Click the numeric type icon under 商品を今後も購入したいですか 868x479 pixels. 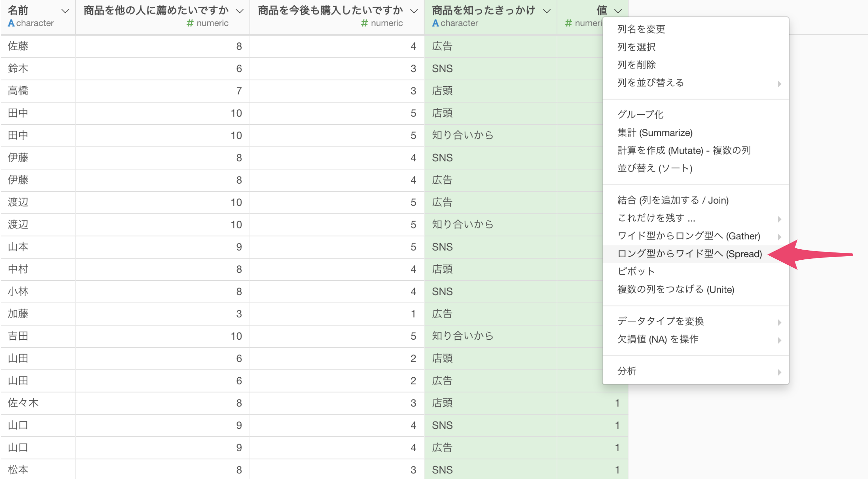364,23
